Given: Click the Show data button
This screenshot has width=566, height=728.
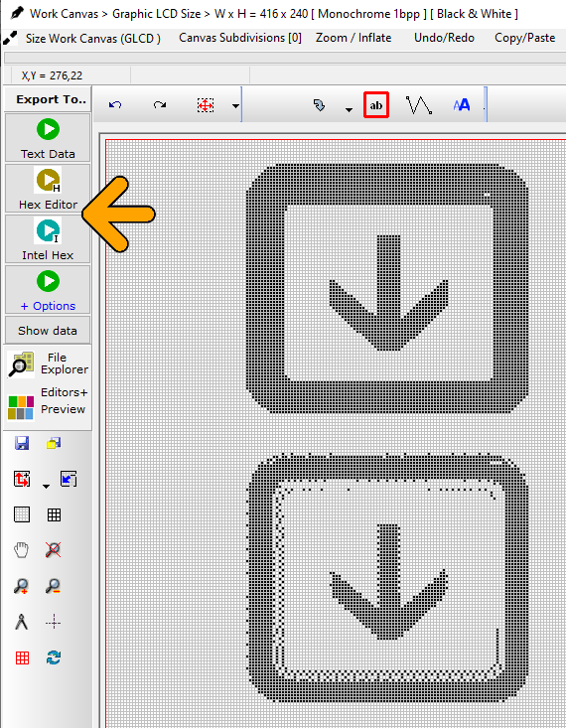Looking at the screenshot, I should 48,331.
